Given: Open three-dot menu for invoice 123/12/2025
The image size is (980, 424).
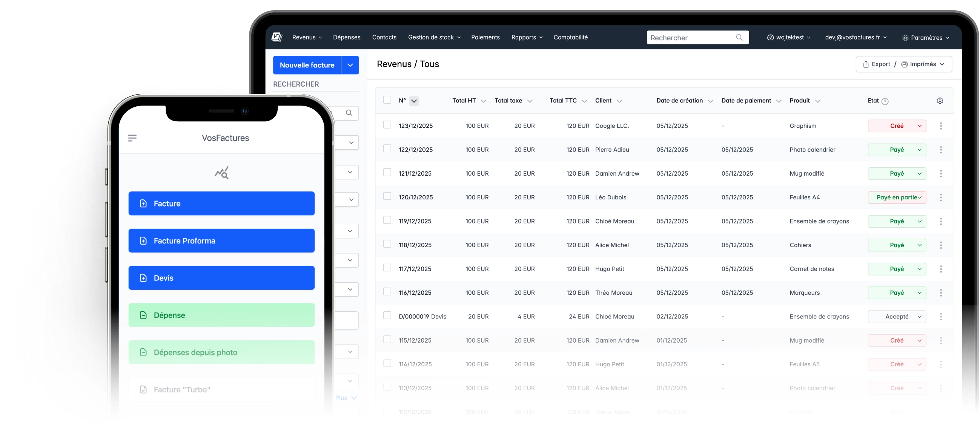Looking at the screenshot, I should [x=941, y=126].
